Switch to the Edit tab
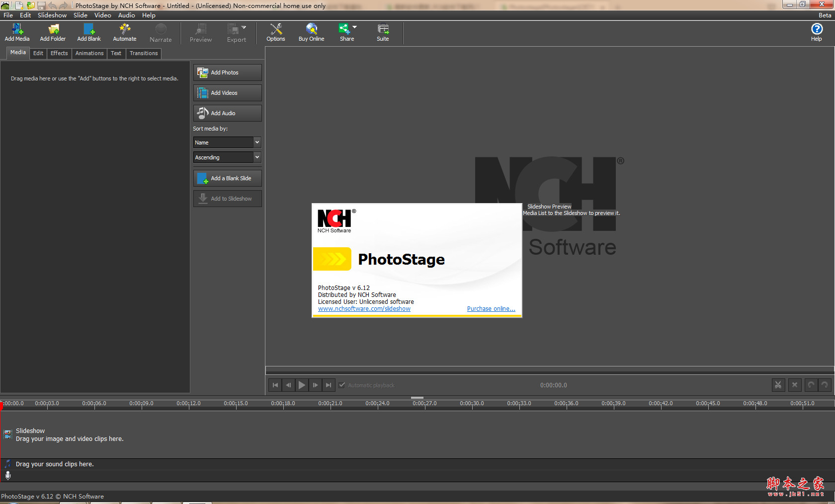 38,53
